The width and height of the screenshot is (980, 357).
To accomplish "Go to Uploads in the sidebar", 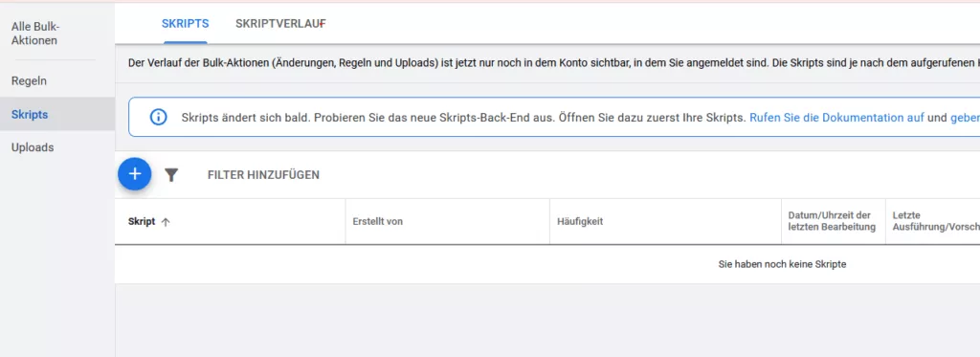I will point(33,147).
